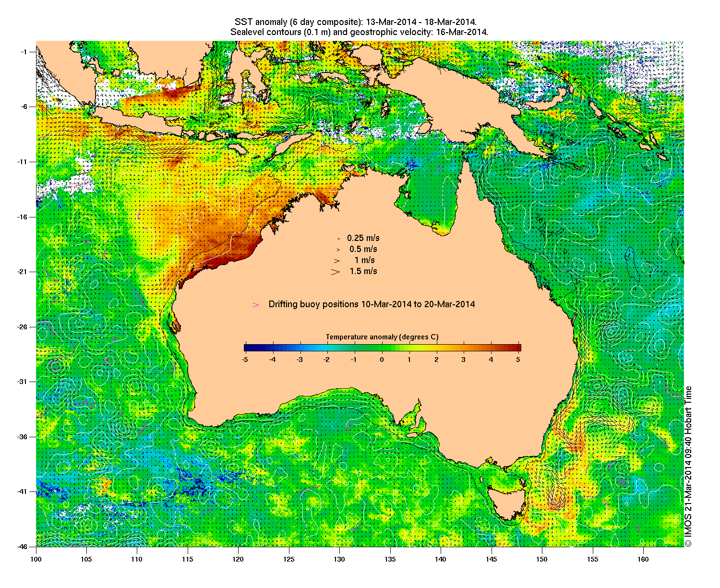Click the '1 m/s' legend label
The image size is (720, 588).
365,260
